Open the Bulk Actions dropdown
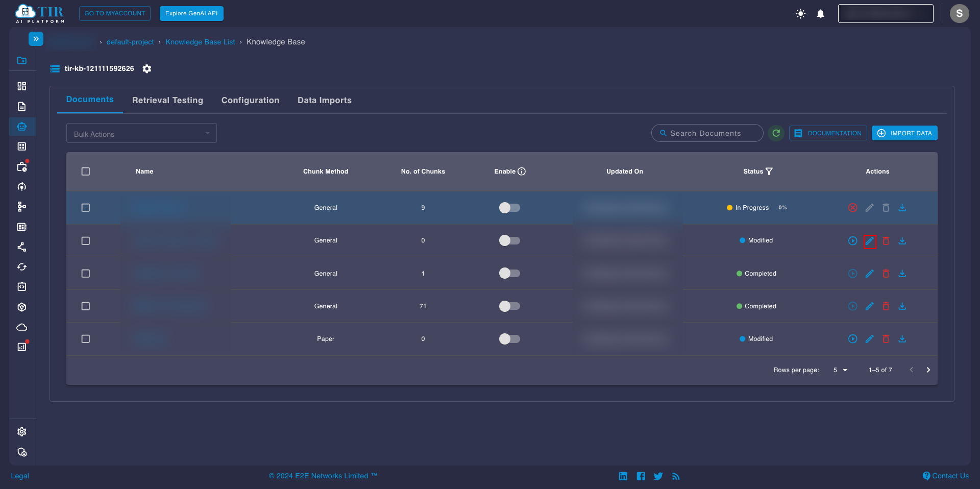The image size is (980, 489). point(141,133)
